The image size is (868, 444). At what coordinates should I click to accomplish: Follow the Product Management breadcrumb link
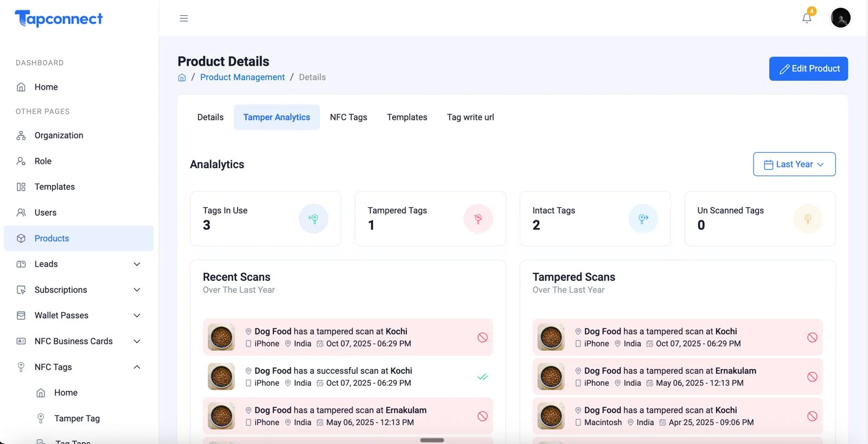coord(242,78)
